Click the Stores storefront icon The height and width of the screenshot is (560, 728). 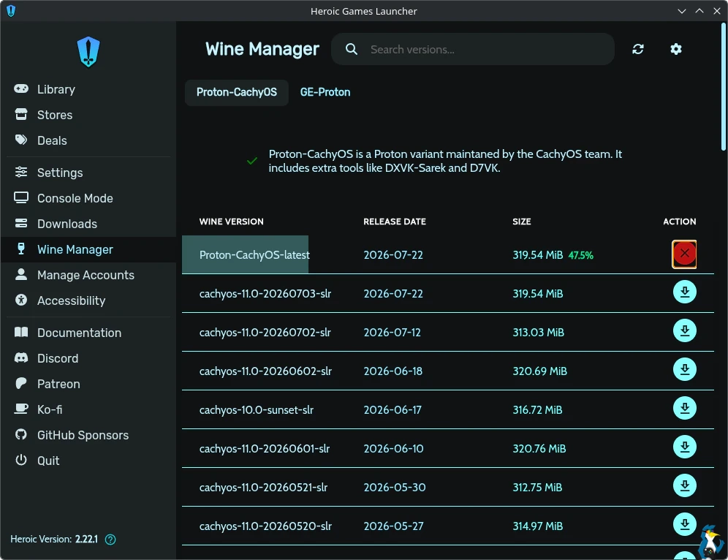tap(21, 114)
